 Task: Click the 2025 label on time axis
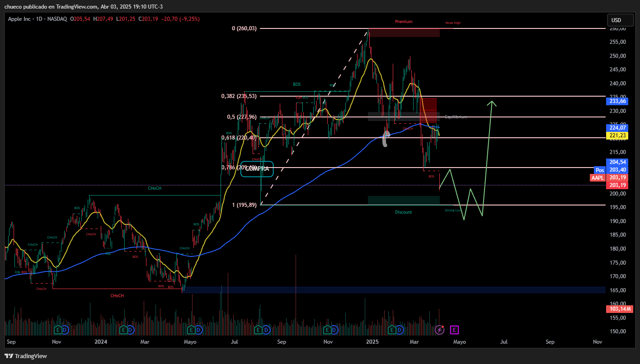(372, 342)
